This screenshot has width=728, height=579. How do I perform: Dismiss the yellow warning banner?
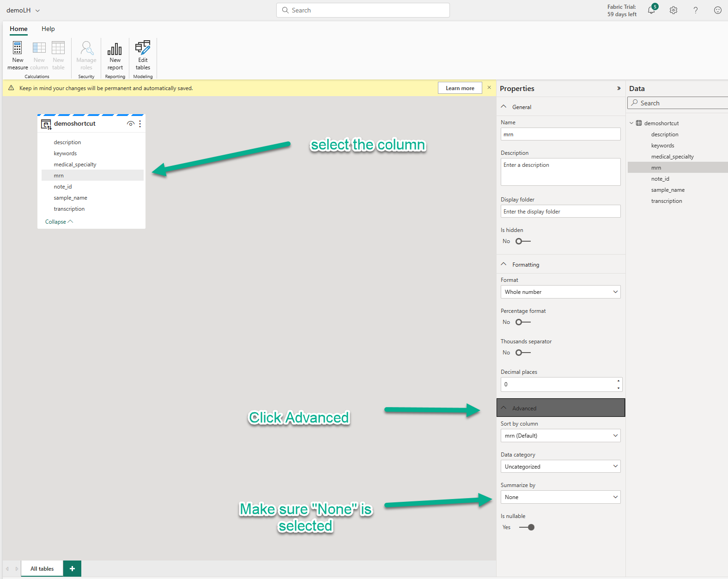pyautogui.click(x=489, y=88)
